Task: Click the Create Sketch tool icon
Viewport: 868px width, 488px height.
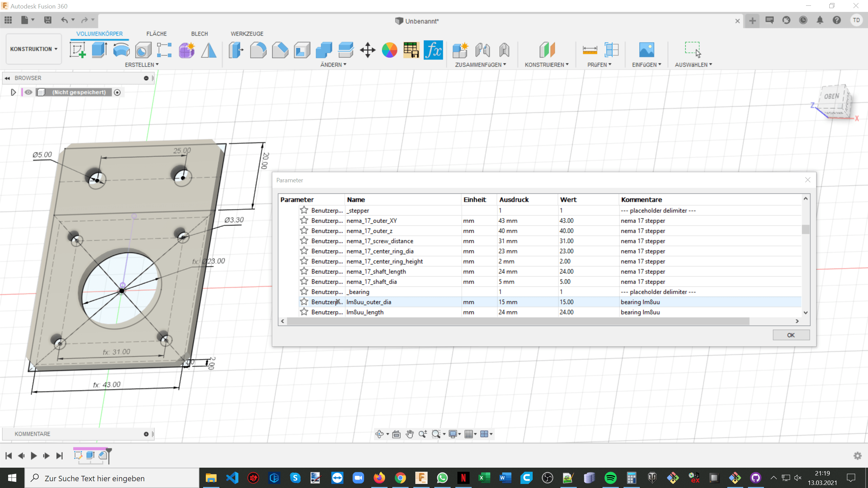Action: point(78,50)
